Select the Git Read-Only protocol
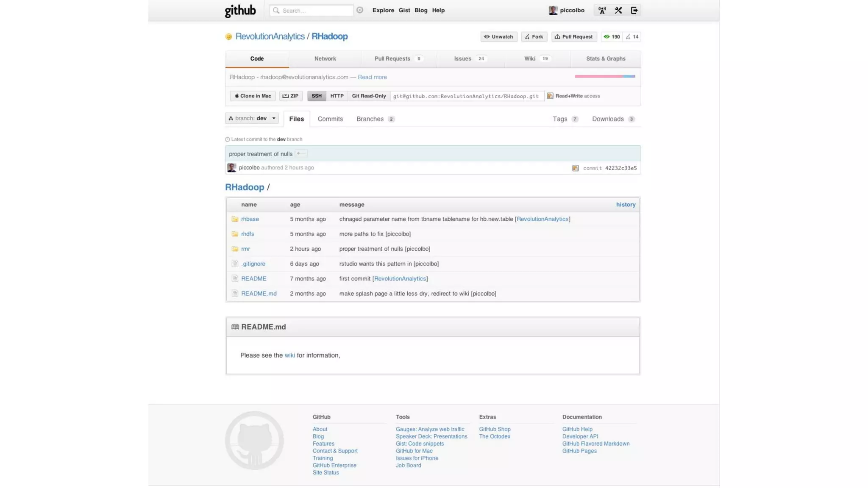Screen dimensions: 868x488 [369, 96]
